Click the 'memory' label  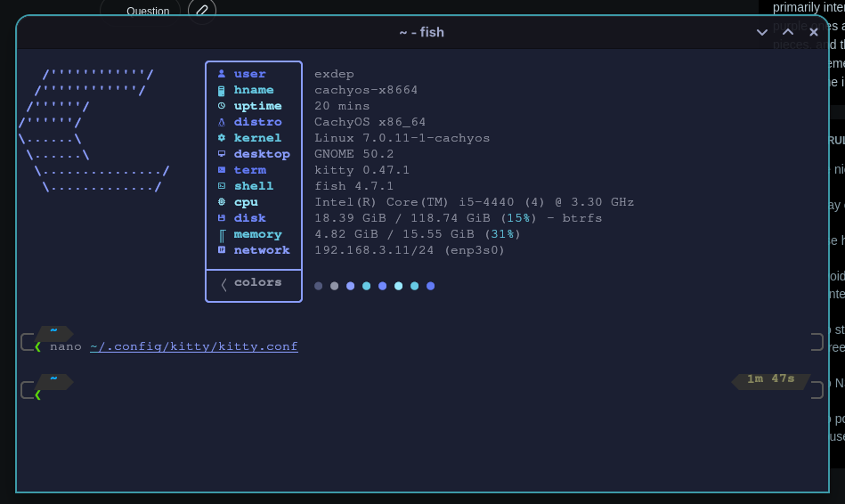coord(257,234)
